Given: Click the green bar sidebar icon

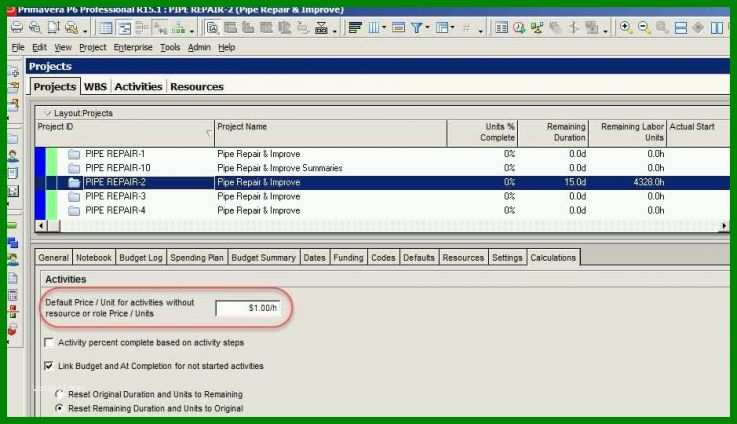Looking at the screenshot, I should (x=12, y=225).
